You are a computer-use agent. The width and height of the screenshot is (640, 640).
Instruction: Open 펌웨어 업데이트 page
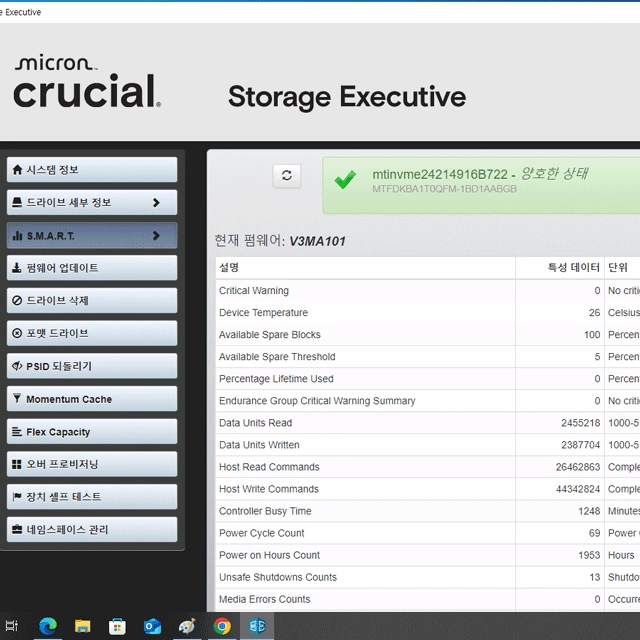[x=92, y=268]
